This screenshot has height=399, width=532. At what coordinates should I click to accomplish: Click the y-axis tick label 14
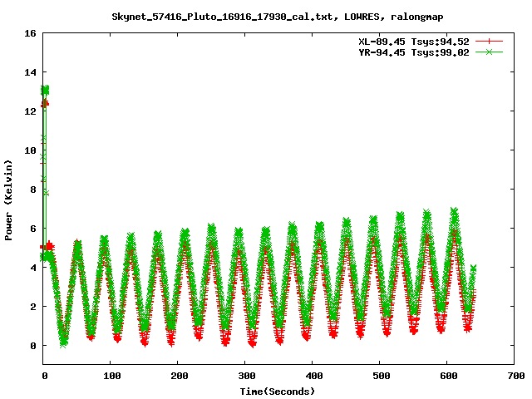tap(30, 72)
